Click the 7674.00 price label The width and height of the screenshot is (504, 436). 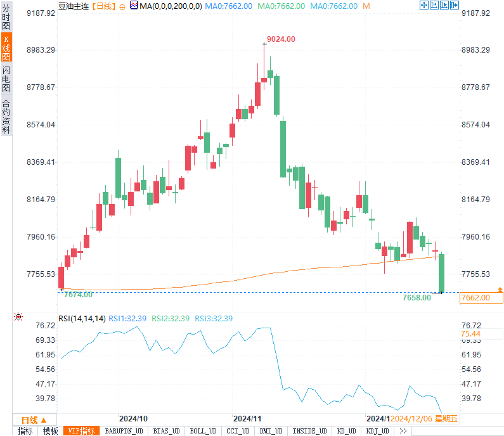[x=79, y=295]
